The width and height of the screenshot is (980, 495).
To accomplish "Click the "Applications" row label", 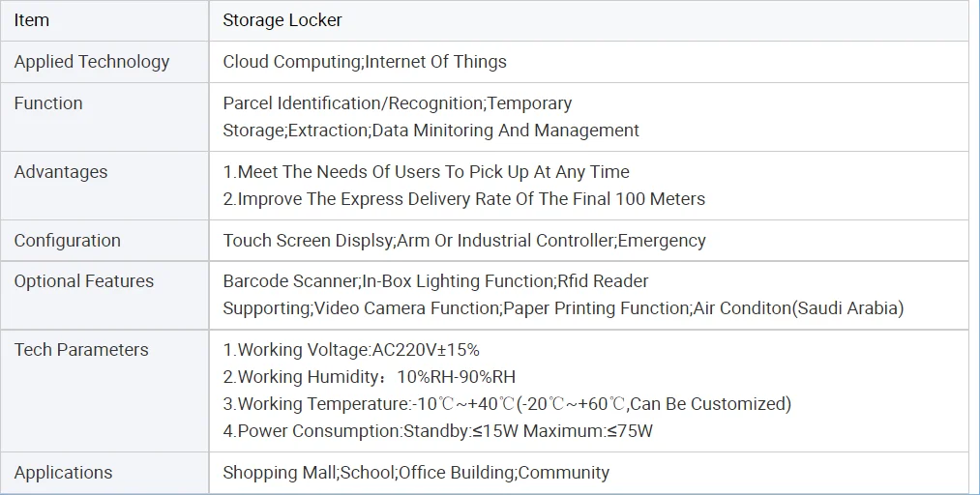I will coord(63,473).
